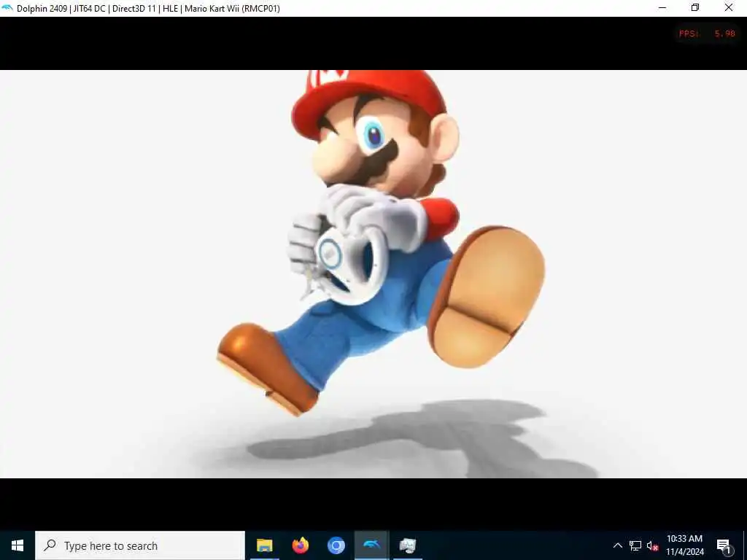Screen dimensions: 747x560
Task: Show hidden system tray icons
Action: click(x=617, y=545)
